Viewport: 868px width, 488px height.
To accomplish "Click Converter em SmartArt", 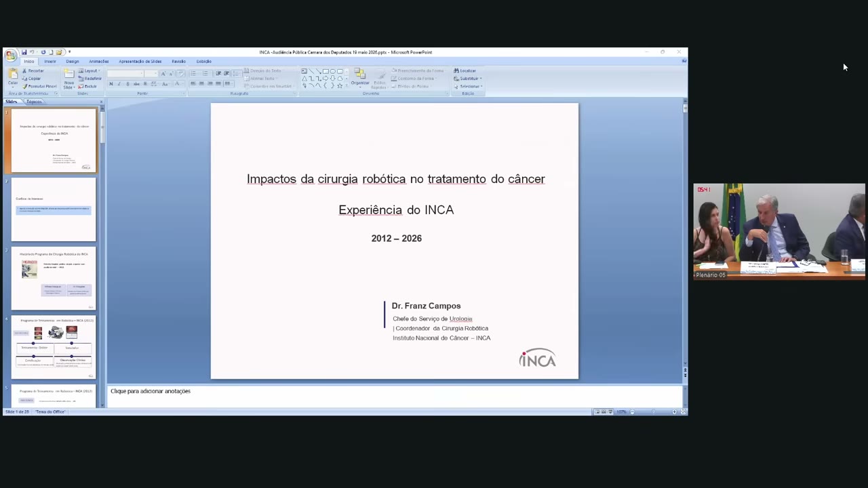I will [x=269, y=86].
